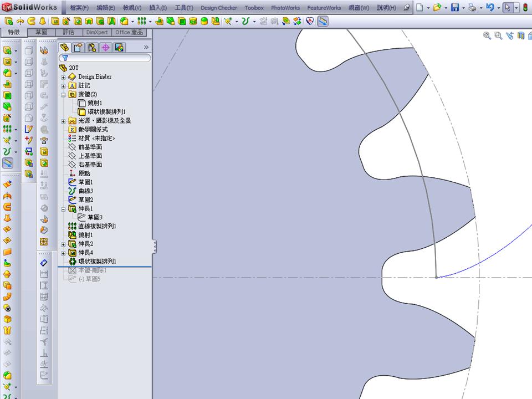The width and height of the screenshot is (532, 399).
Task: Open the Toolbox menu
Action: pos(254,7)
